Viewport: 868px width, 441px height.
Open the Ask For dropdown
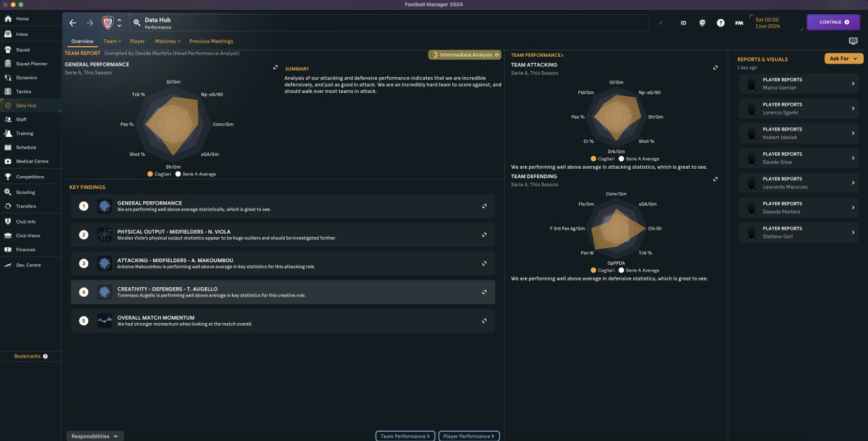point(844,59)
